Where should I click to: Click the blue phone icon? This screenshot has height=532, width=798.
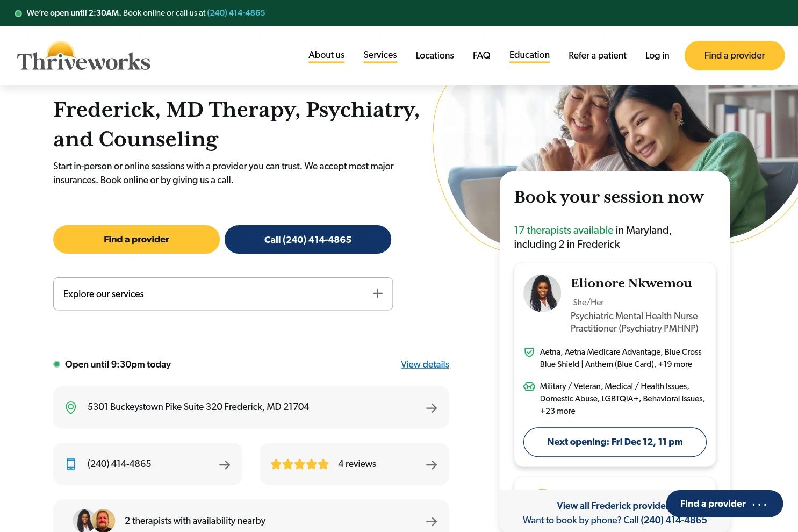click(x=70, y=464)
